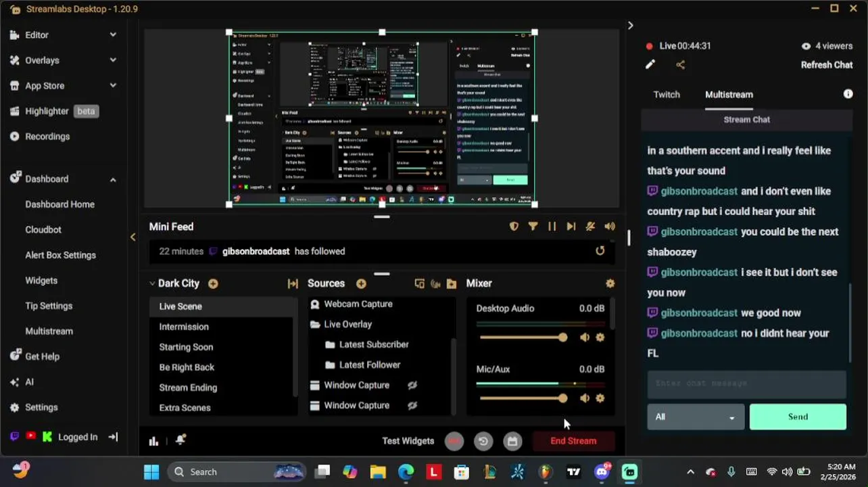Viewport: 868px width, 487px height.
Task: Open notifications bell icon
Action: [x=180, y=440]
